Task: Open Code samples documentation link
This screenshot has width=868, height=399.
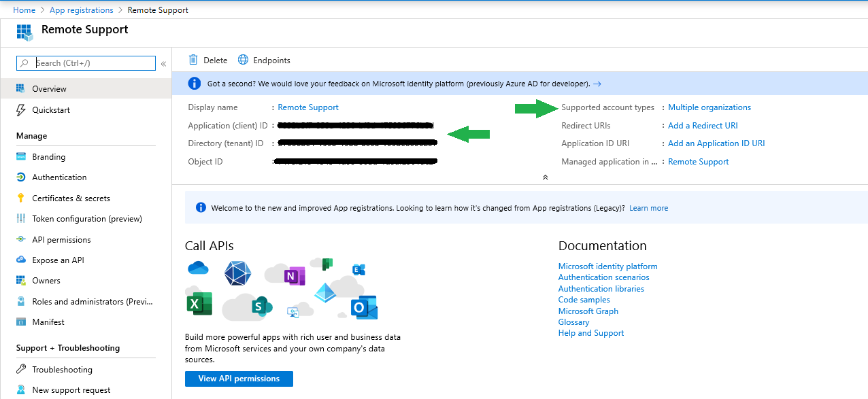Action: [584, 300]
